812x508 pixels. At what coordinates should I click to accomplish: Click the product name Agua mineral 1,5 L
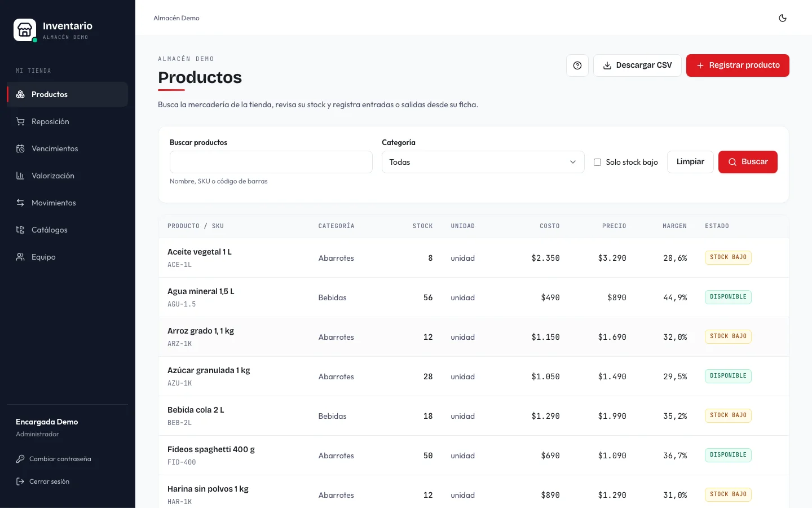click(x=201, y=291)
